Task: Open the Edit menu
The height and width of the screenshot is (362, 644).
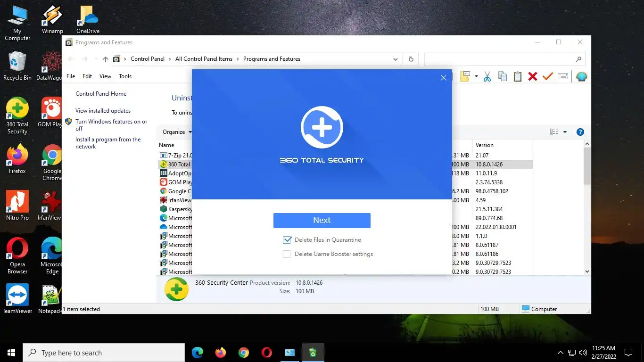Action: click(x=87, y=76)
